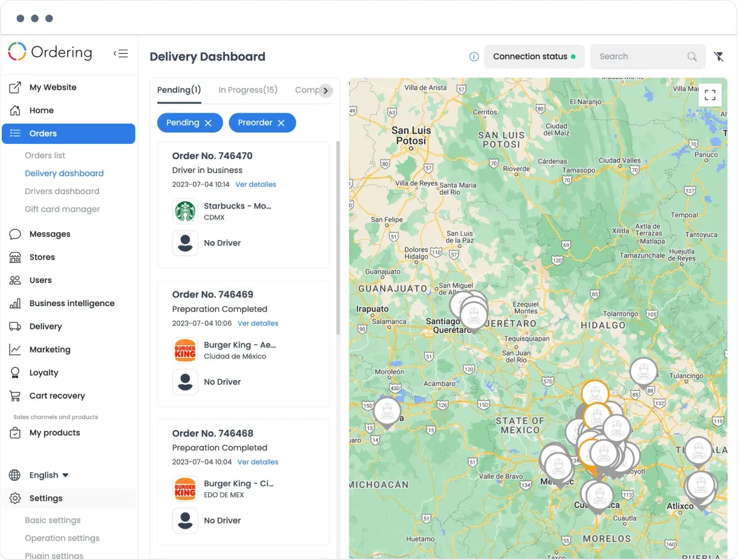Click the Settings gear icon
The image size is (738, 560).
[15, 498]
